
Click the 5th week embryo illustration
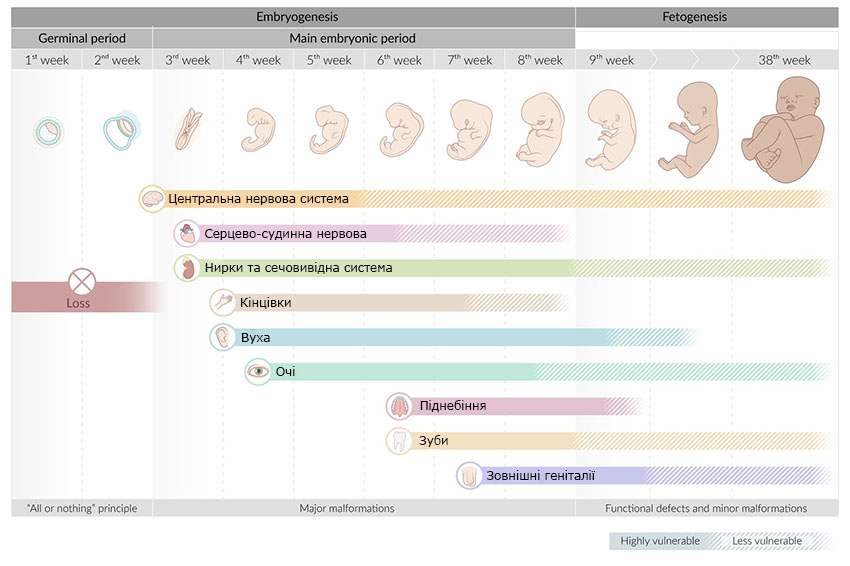329,130
